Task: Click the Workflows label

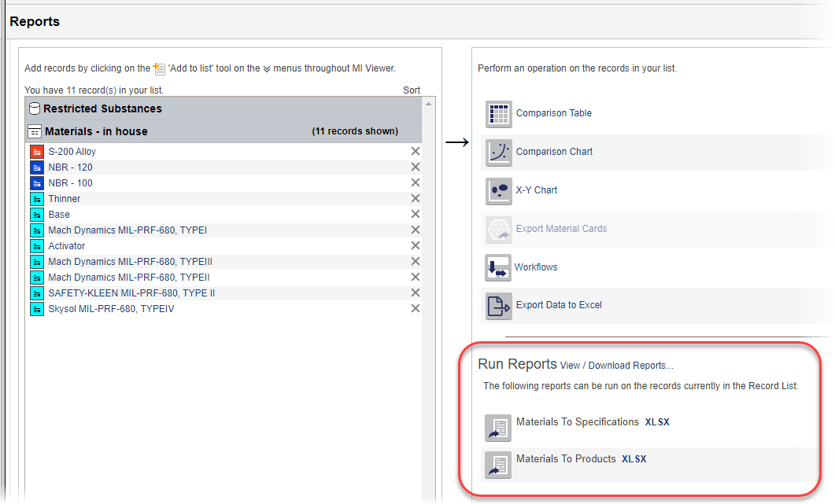Action: pyautogui.click(x=536, y=267)
